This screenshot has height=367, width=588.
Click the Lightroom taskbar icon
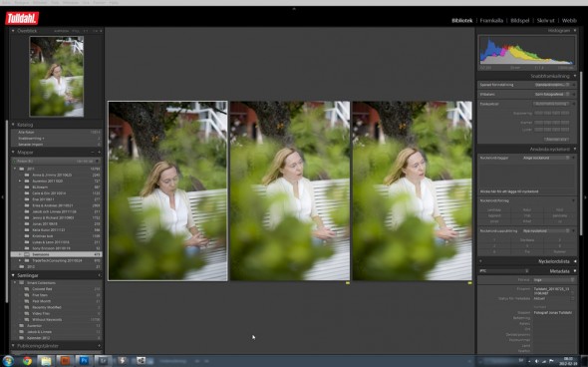point(103,361)
